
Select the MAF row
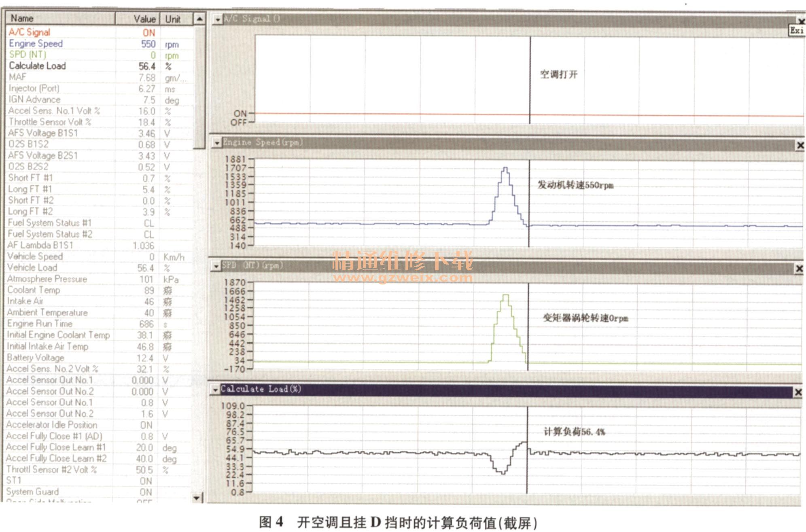click(100, 77)
